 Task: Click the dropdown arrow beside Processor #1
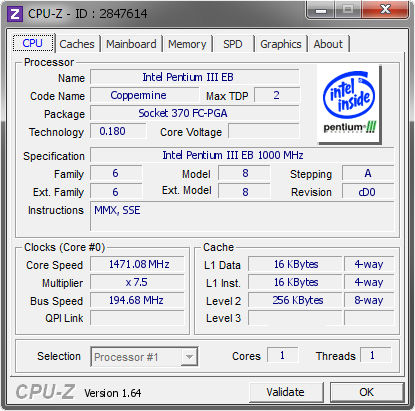click(189, 357)
